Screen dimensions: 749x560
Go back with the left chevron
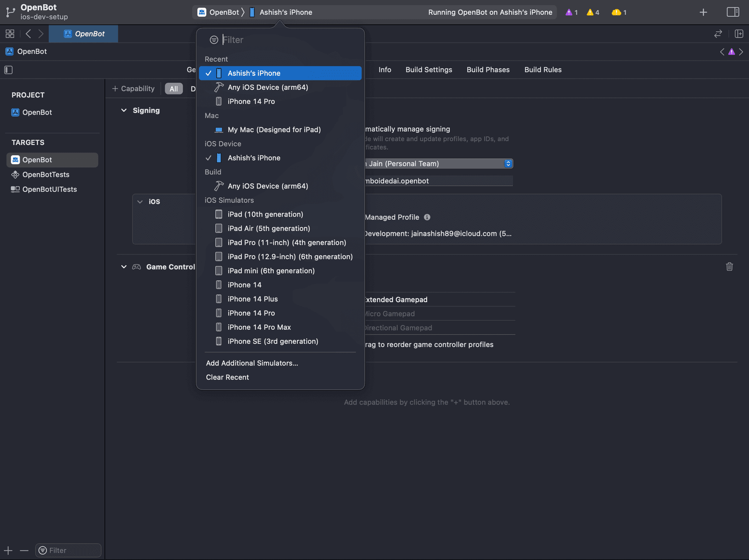[x=28, y=34]
